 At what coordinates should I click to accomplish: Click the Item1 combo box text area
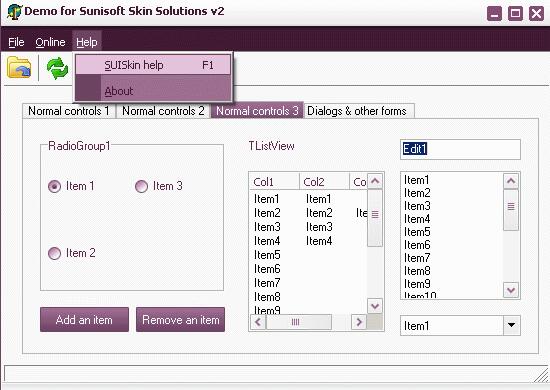(x=451, y=325)
